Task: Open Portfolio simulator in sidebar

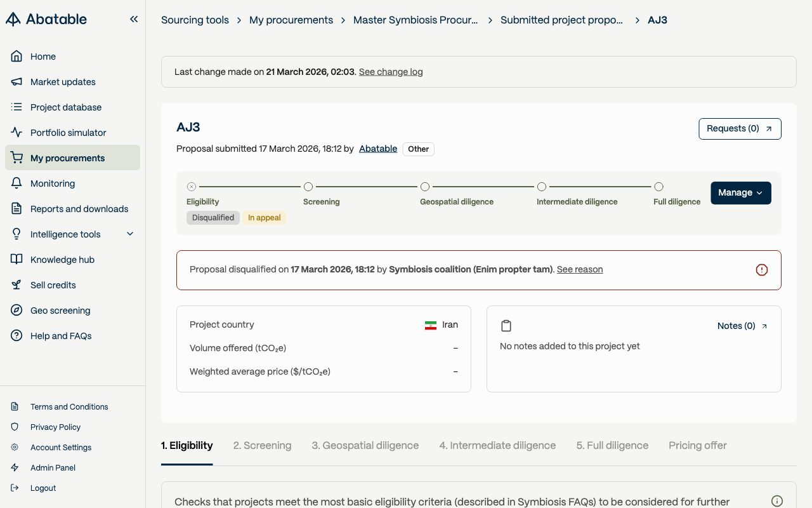Action: pos(72,133)
